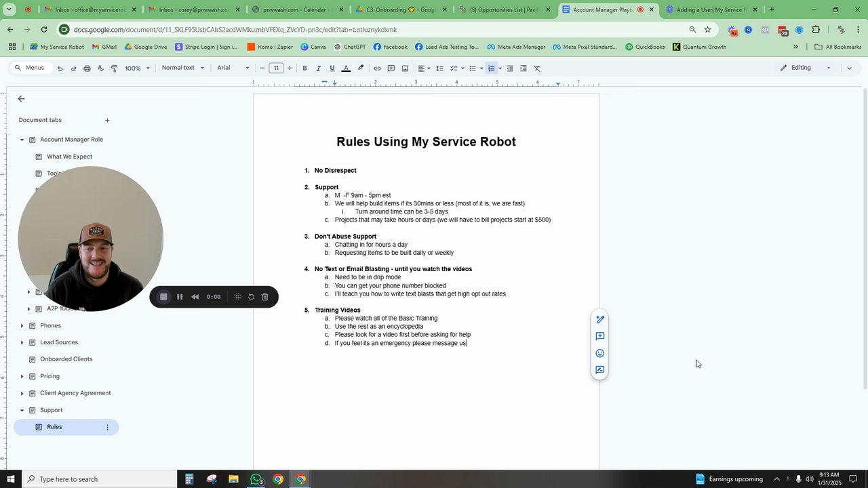Decrease the font size
Image resolution: width=868 pixels, height=488 pixels.
click(262, 68)
